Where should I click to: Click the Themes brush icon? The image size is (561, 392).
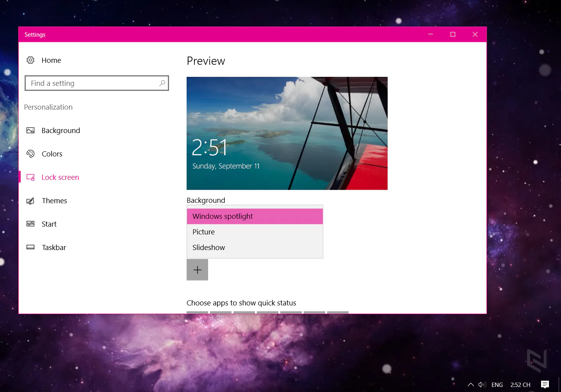click(x=30, y=200)
